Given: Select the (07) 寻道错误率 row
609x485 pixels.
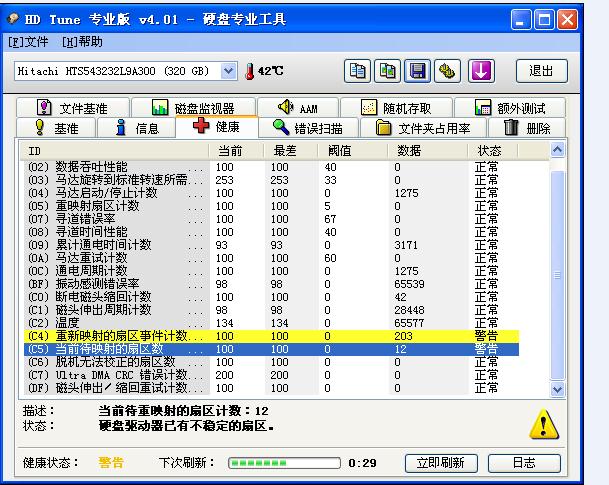Looking at the screenshot, I should point(271,219).
